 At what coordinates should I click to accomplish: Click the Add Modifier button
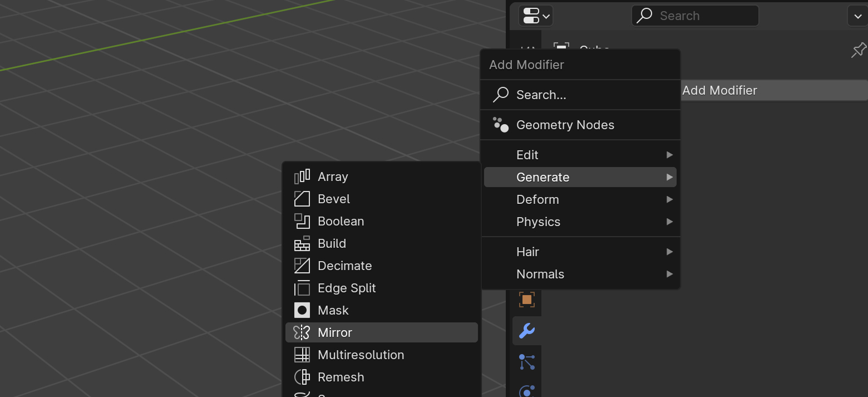click(774, 90)
